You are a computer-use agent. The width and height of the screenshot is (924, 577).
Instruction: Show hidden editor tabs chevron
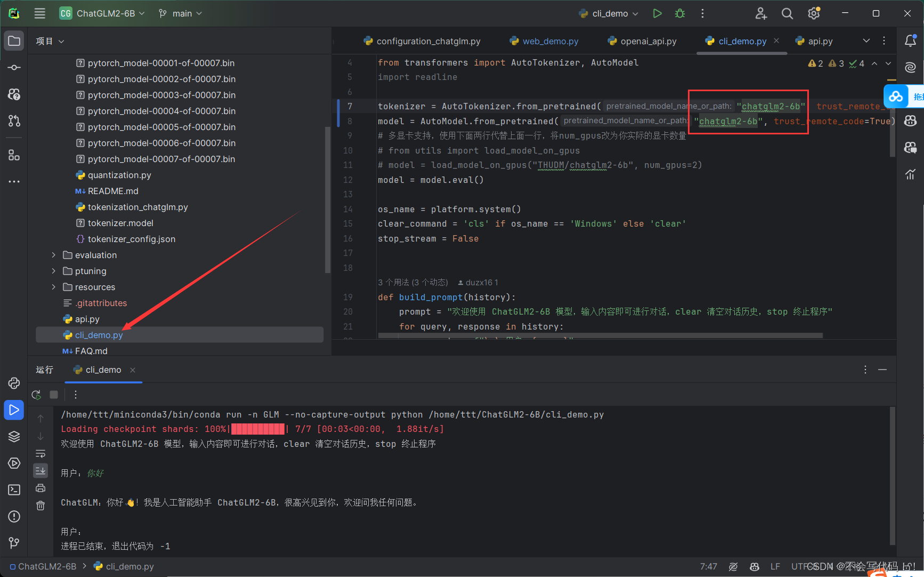866,41
